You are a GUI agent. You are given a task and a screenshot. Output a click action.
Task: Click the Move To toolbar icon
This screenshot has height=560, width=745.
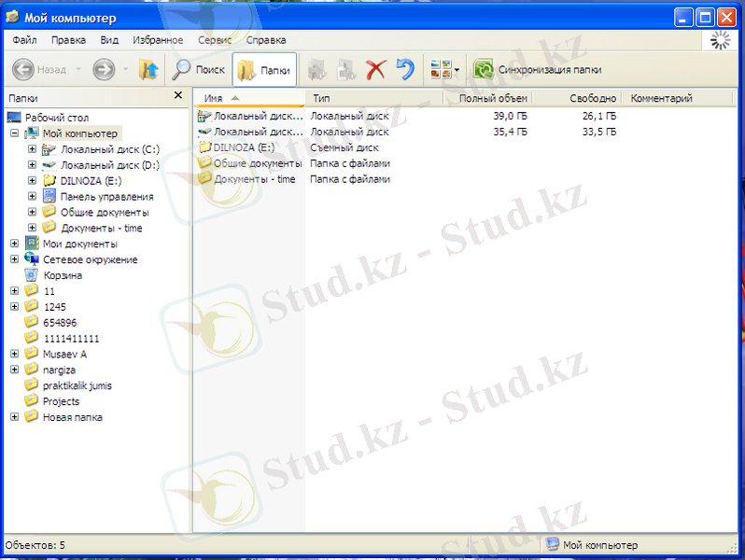pyautogui.click(x=316, y=70)
